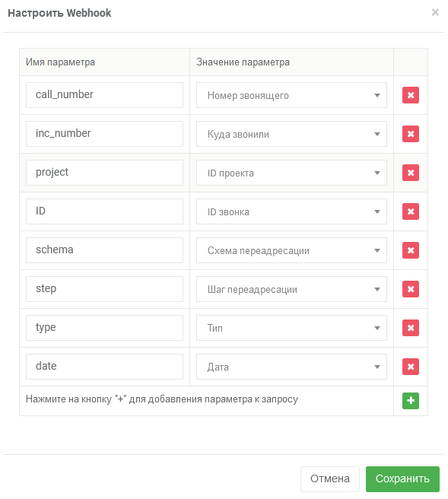Image resolution: width=448 pixels, height=499 pixels.
Task: Open the Дата value dropdown
Action: (x=291, y=367)
